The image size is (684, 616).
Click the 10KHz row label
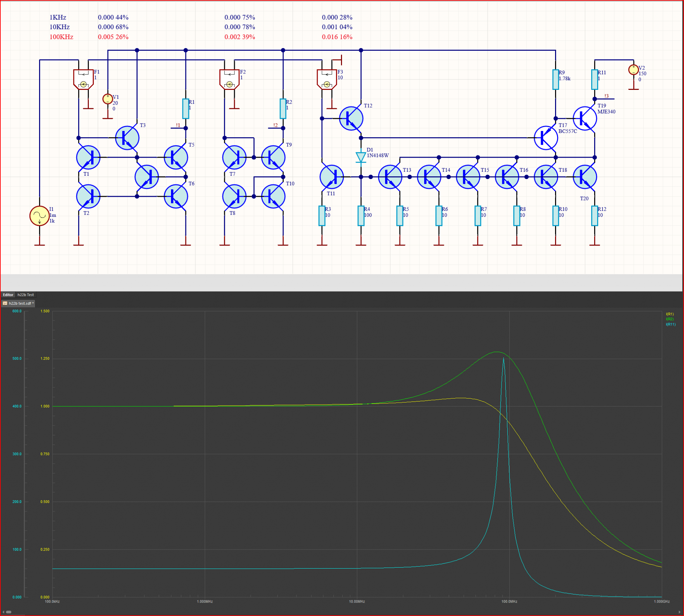click(59, 27)
